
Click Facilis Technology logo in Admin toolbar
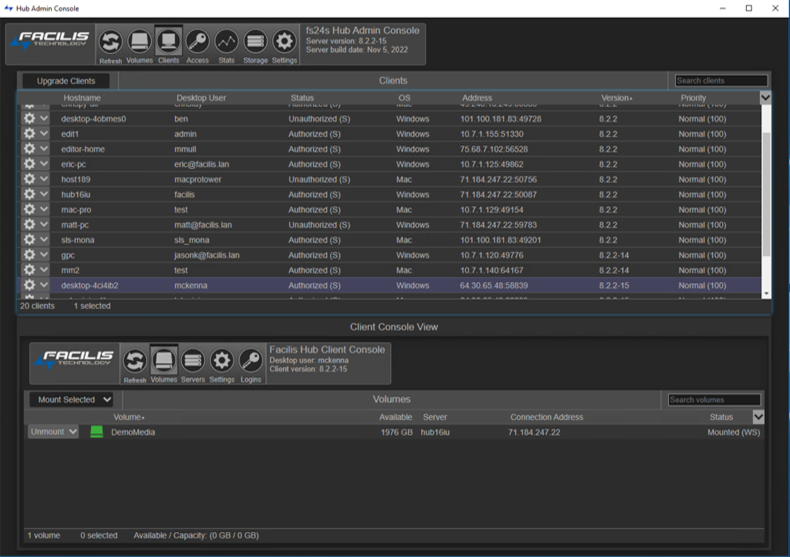(x=50, y=42)
